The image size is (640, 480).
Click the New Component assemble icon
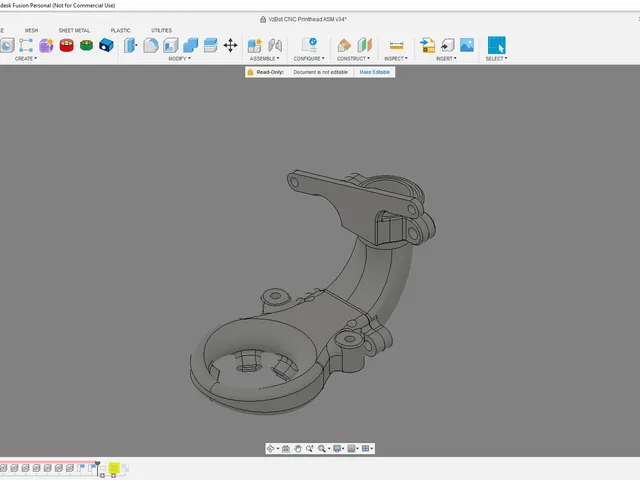[255, 45]
